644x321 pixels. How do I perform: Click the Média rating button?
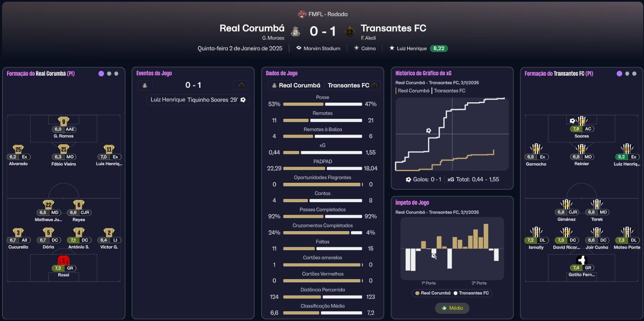tap(452, 308)
